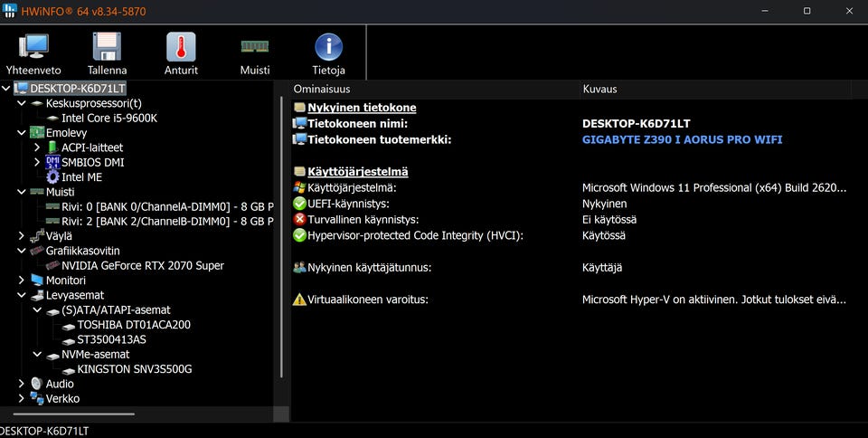Click the GIGABYTE Z390 I AORUS PRO WIFI link
The image size is (868, 438).
(682, 139)
